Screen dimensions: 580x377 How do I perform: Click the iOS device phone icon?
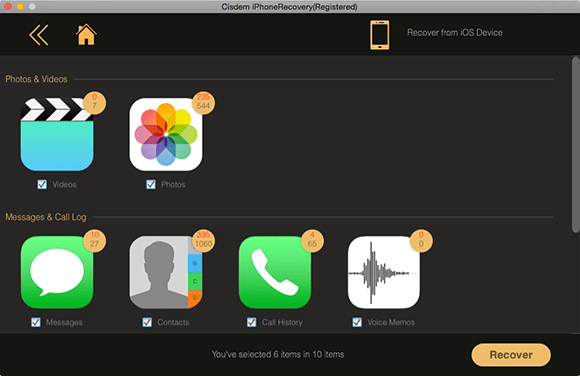(380, 35)
